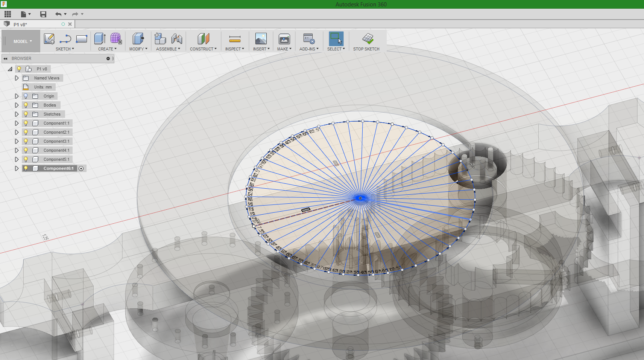Open the SELECT menu label
This screenshot has height=360, width=644.
point(336,49)
